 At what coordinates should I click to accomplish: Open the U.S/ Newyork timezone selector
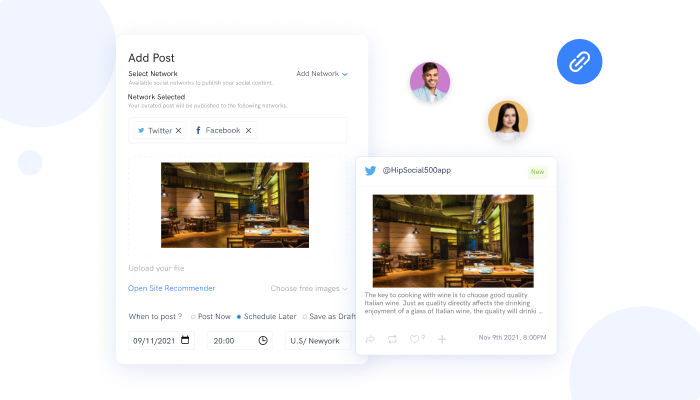pos(318,341)
